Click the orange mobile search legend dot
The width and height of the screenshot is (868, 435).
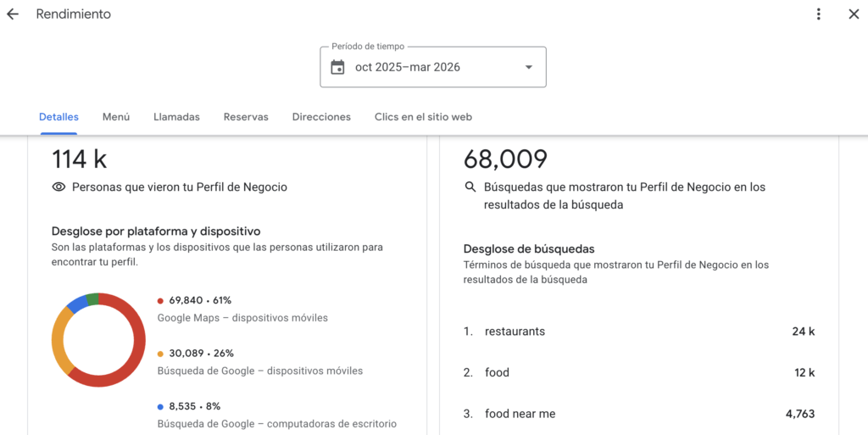pyautogui.click(x=161, y=353)
